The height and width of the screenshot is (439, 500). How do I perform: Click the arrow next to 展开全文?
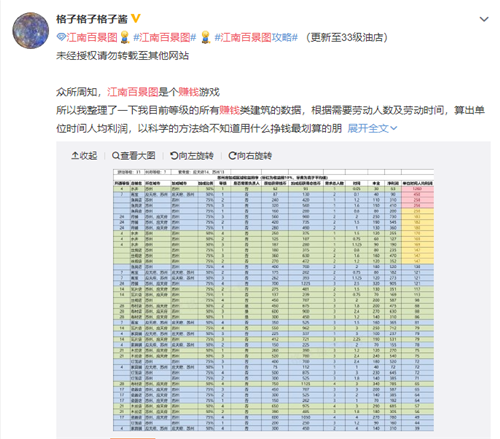pos(394,128)
